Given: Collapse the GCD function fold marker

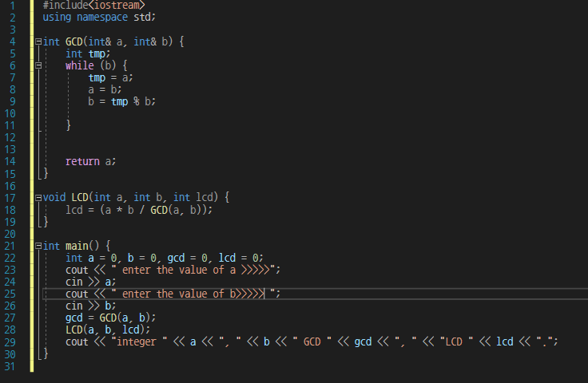Looking at the screenshot, I should coord(38,42).
